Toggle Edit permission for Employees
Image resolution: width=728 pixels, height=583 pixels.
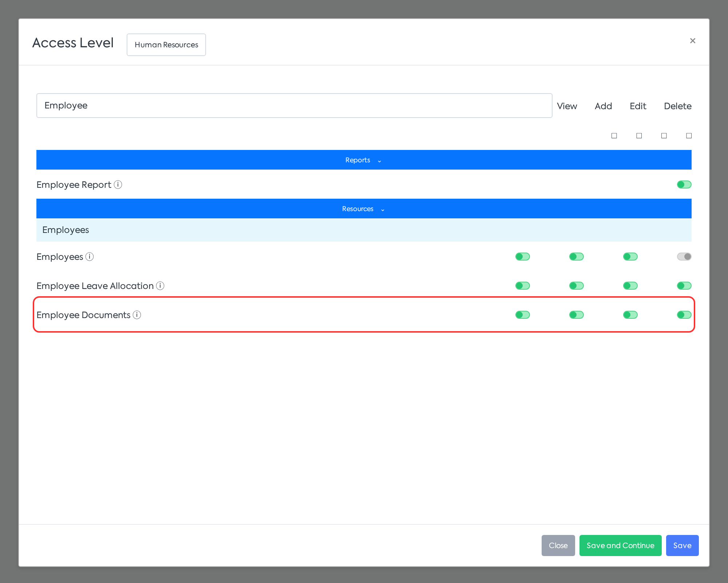[630, 257]
